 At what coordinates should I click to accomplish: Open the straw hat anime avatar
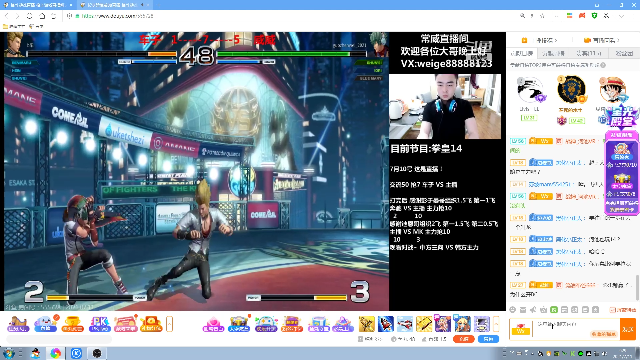612,89
